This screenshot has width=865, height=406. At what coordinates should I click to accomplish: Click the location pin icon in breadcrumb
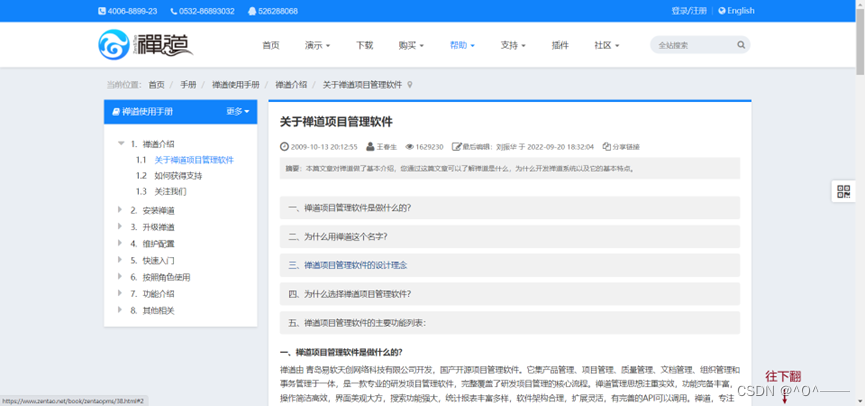click(409, 85)
